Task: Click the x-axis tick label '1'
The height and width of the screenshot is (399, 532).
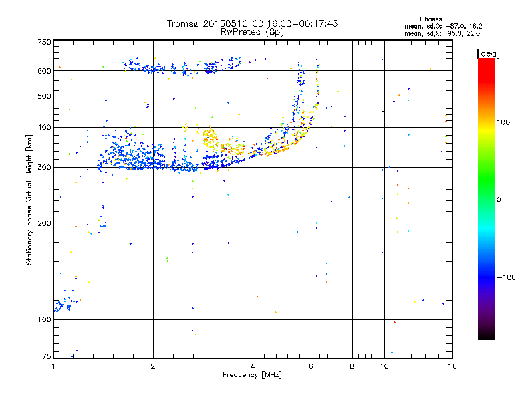Action: [53, 366]
